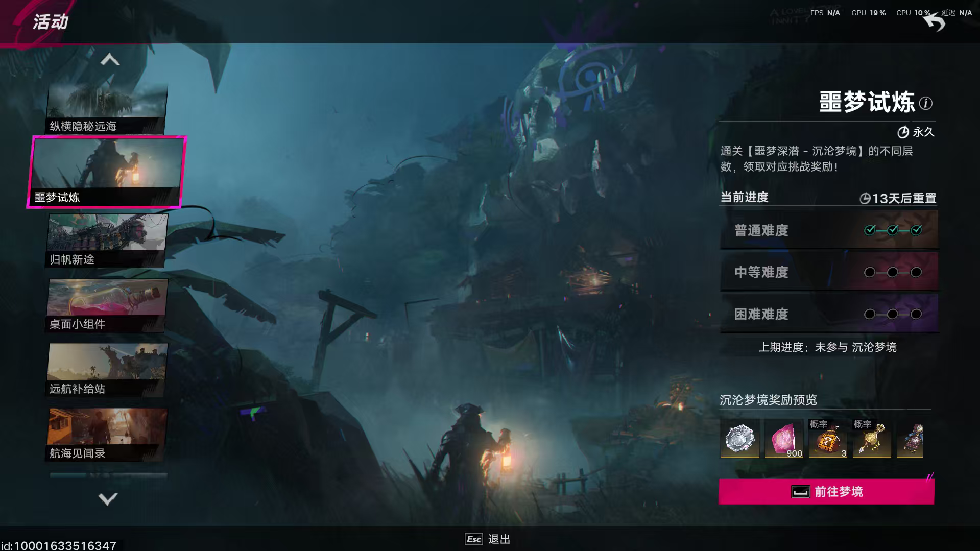
Task: Select the 普通难度 row
Action: (x=829, y=230)
